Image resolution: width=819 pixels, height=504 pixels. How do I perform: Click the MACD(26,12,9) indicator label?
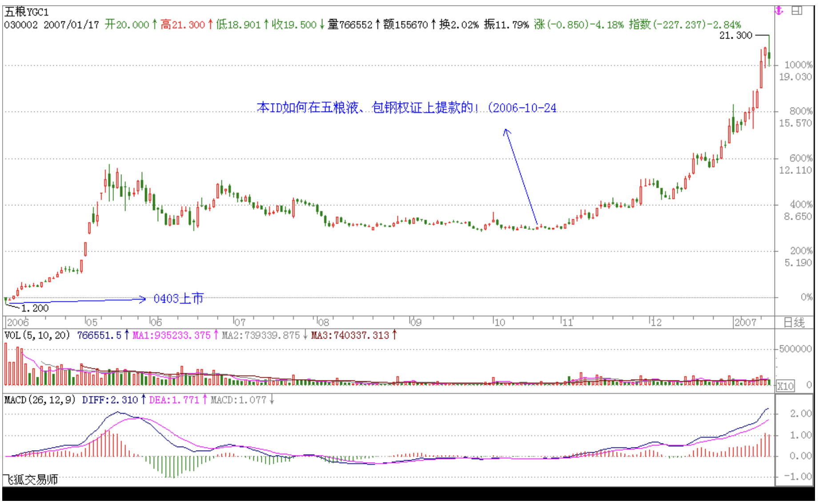point(40,400)
